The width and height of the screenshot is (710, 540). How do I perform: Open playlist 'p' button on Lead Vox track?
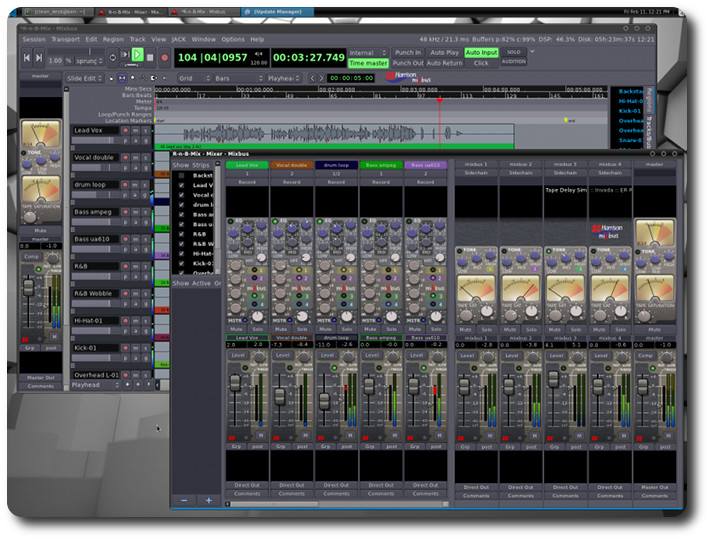coord(125,141)
